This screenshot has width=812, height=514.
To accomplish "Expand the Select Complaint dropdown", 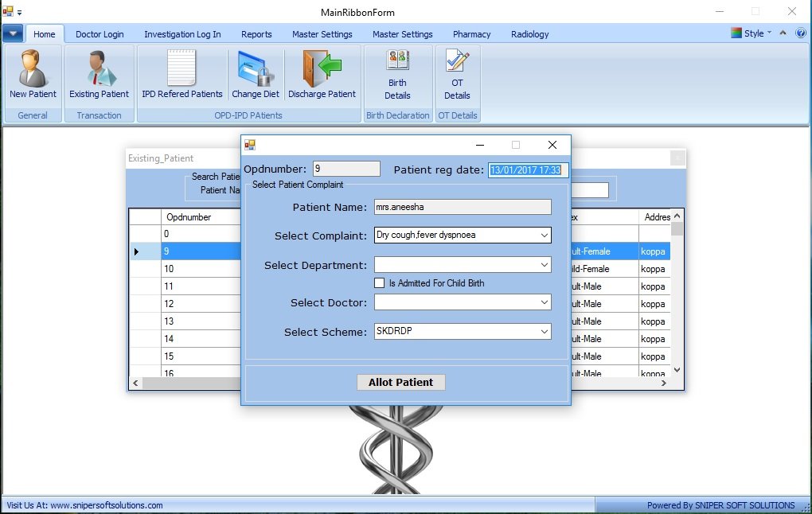I will [544, 236].
